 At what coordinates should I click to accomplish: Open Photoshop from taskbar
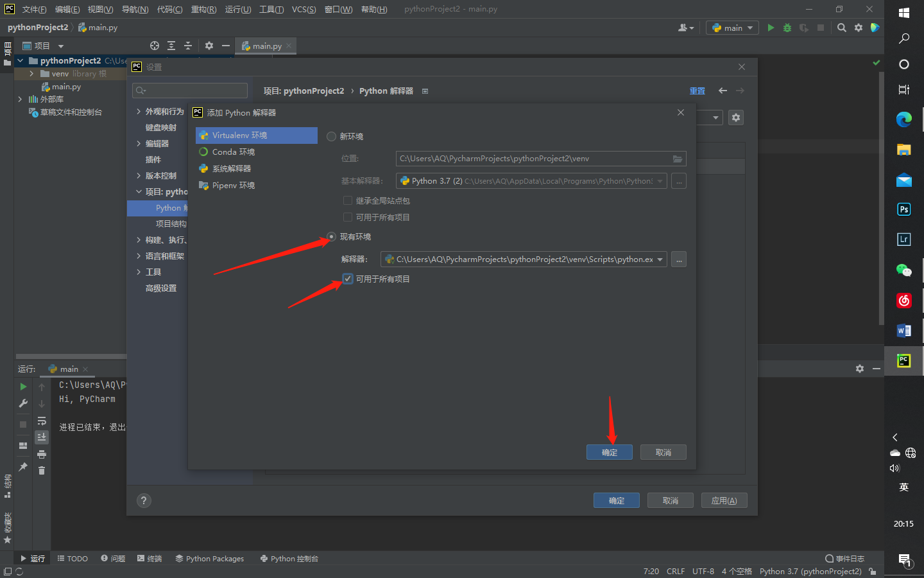pyautogui.click(x=904, y=209)
